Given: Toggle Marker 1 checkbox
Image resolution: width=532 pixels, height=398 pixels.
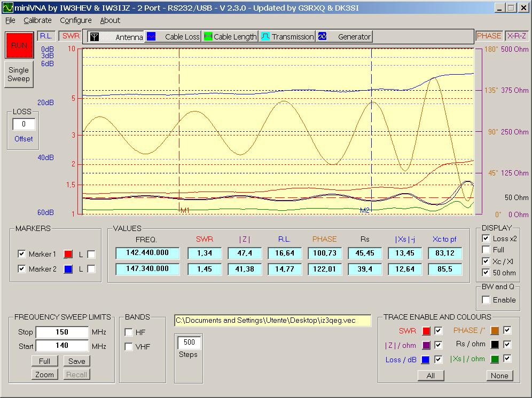Looking at the screenshot, I should pos(22,254).
